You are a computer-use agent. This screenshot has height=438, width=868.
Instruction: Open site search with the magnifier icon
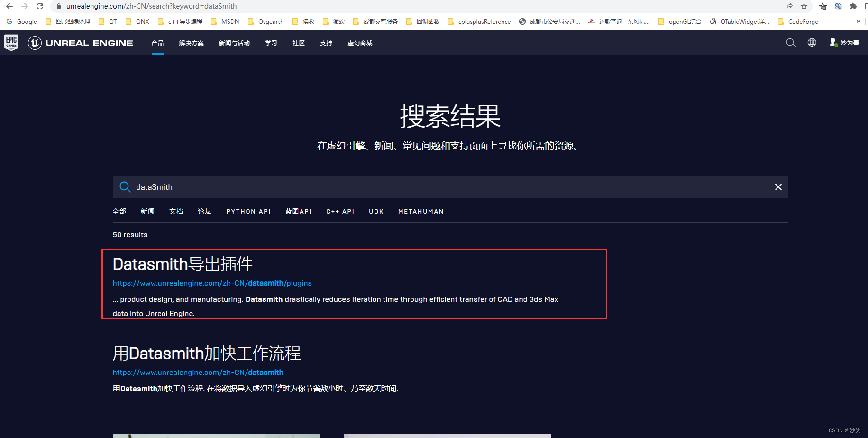pyautogui.click(x=791, y=43)
